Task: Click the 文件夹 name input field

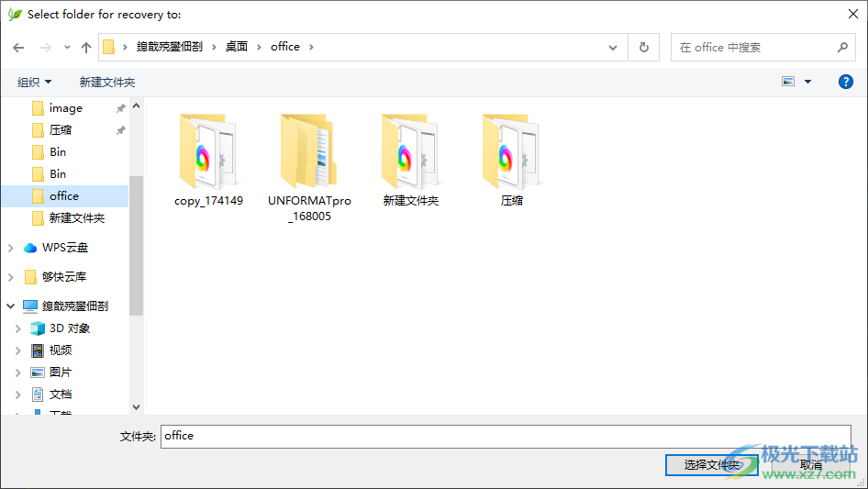Action: (506, 437)
